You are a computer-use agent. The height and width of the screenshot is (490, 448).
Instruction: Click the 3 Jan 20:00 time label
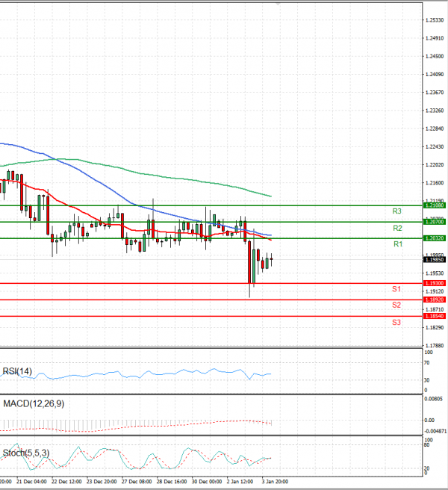pos(275,482)
